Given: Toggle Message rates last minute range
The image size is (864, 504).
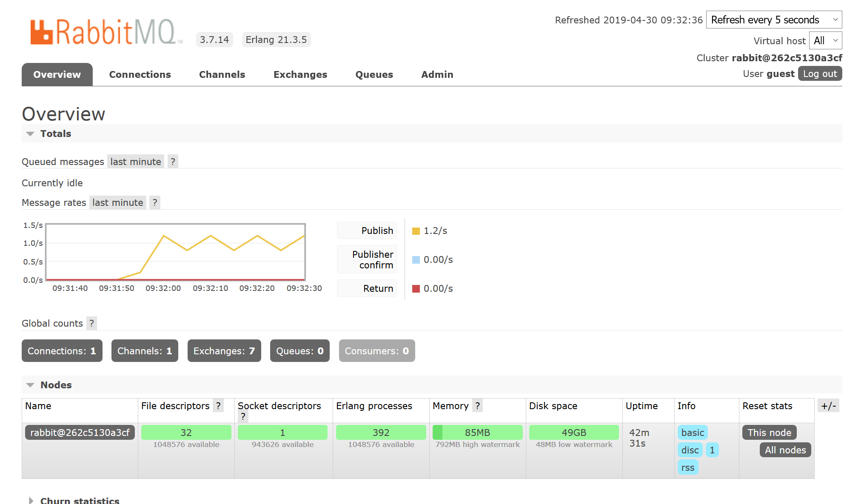Looking at the screenshot, I should pyautogui.click(x=118, y=202).
